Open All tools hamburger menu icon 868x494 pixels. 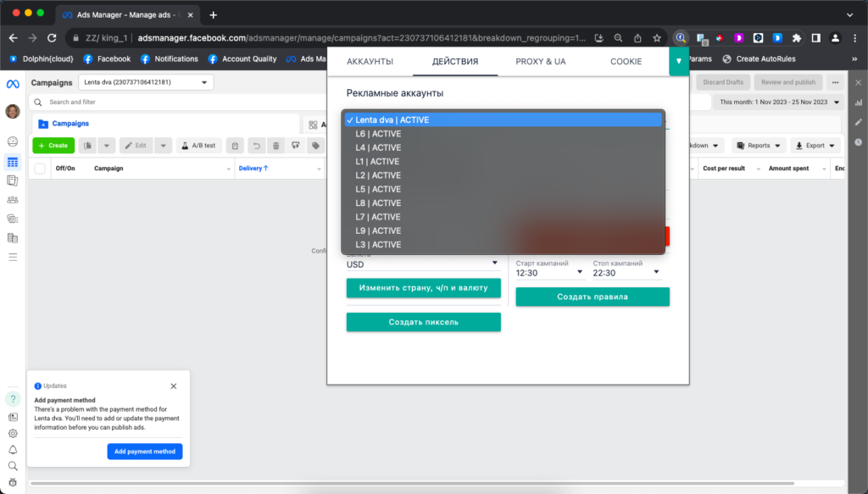point(13,258)
